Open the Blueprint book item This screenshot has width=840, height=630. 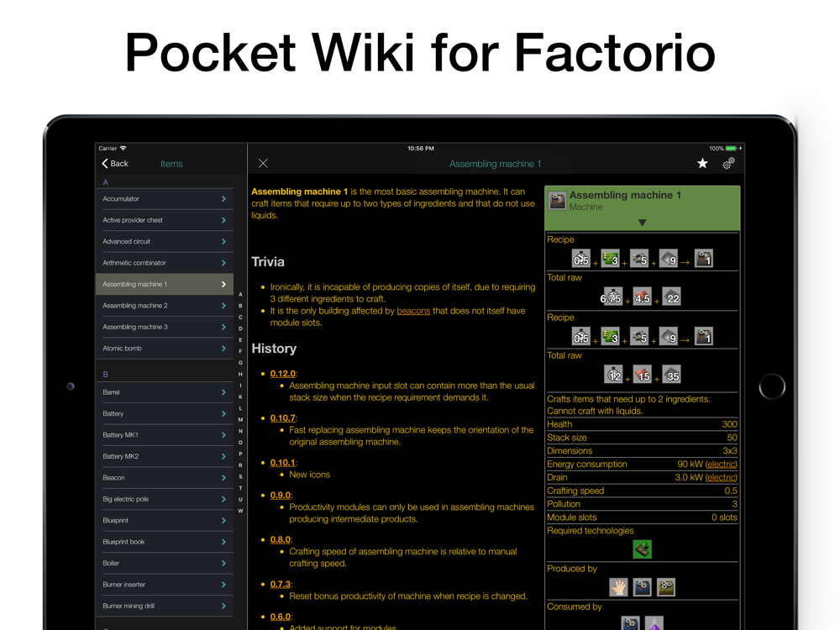(165, 542)
